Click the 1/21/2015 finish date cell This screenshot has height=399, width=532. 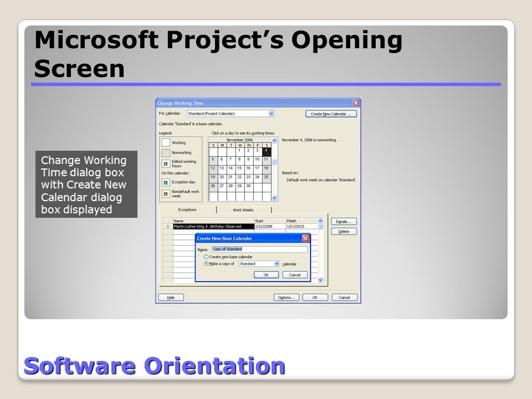point(301,226)
